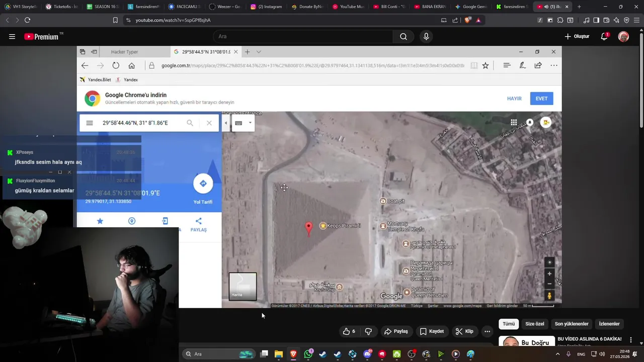The image size is (644, 362).
Task: Open more actions ellipsis below video
Action: 487,331
